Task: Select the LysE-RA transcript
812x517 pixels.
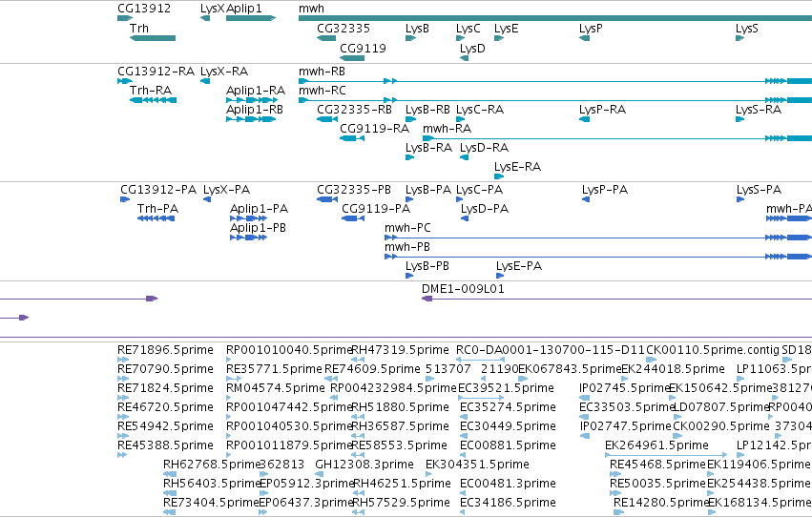Action: click(499, 176)
